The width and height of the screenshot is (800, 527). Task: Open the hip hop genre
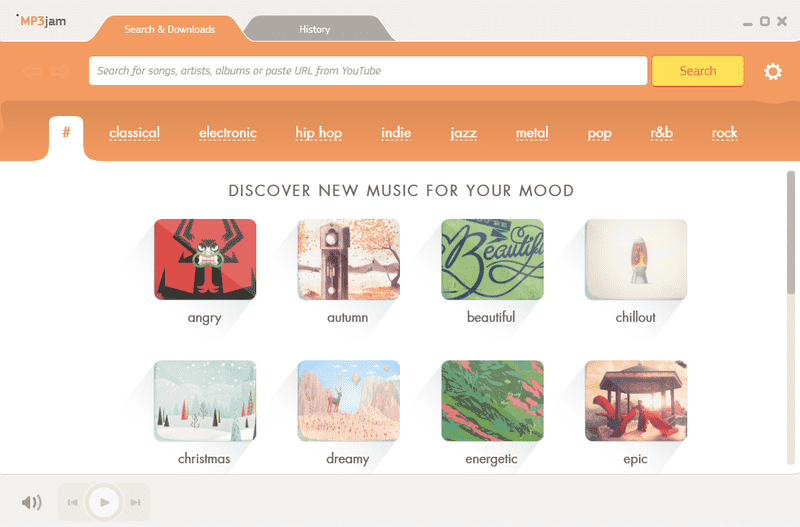tap(318, 133)
